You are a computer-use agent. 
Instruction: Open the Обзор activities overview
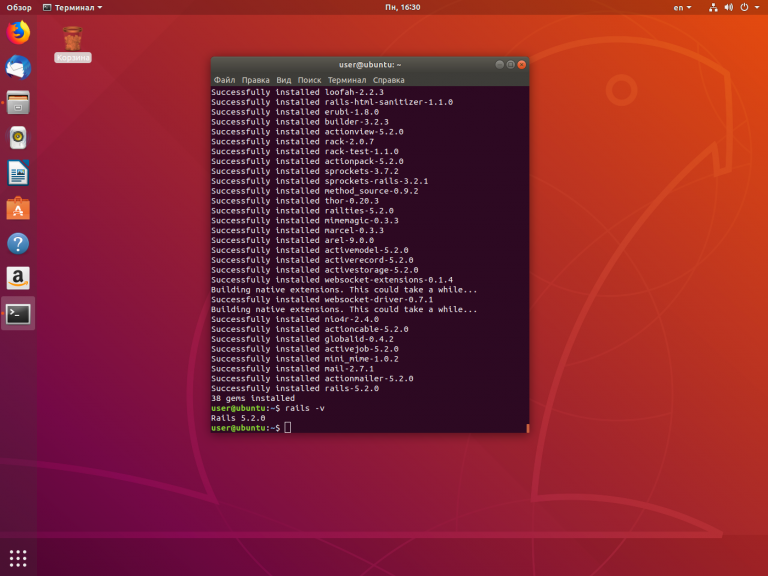click(19, 7)
